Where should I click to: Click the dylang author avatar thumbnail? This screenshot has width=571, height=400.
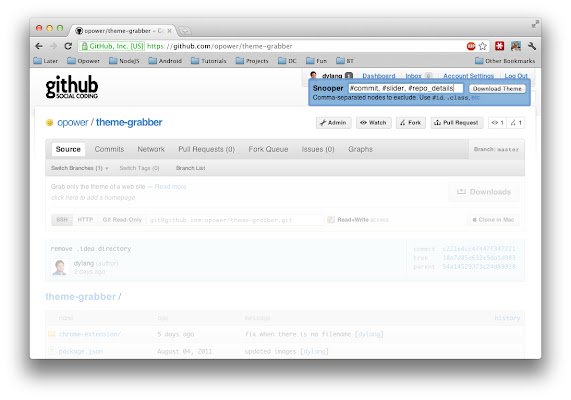pos(59,267)
